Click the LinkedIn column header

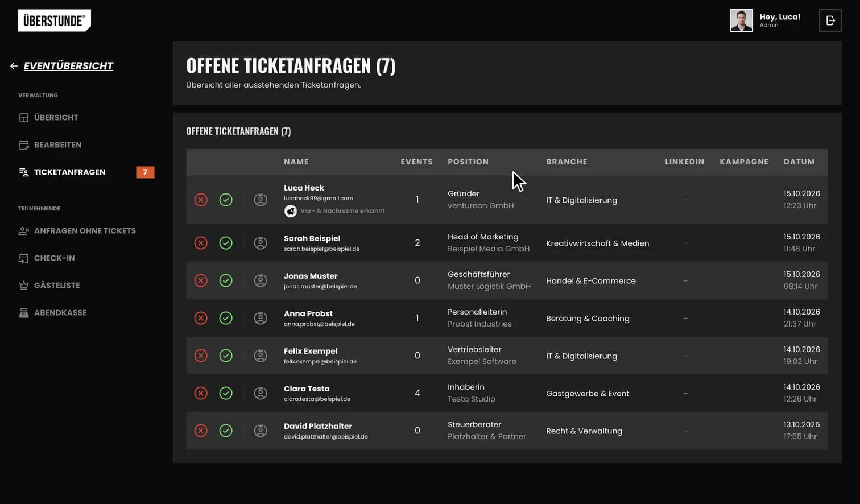click(x=685, y=162)
